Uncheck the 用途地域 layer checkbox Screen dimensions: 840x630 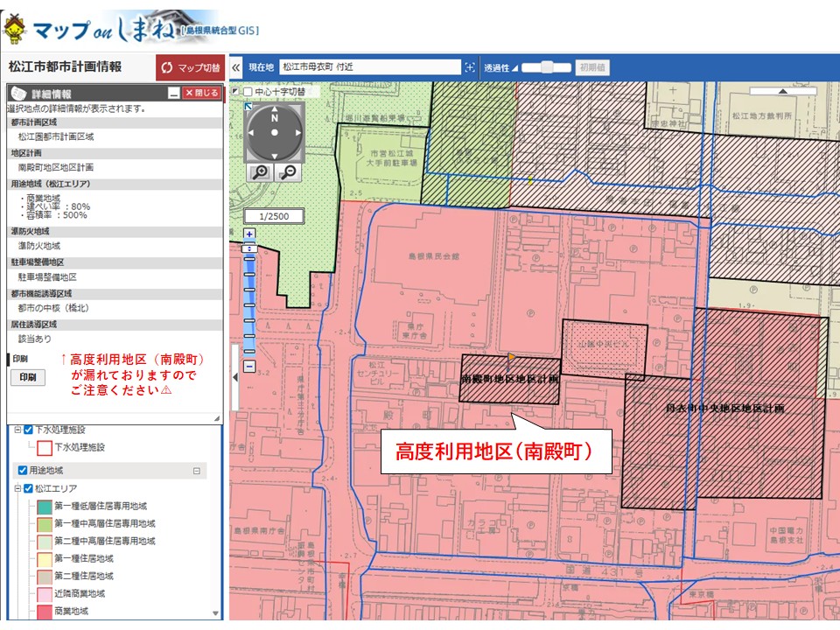pos(23,471)
